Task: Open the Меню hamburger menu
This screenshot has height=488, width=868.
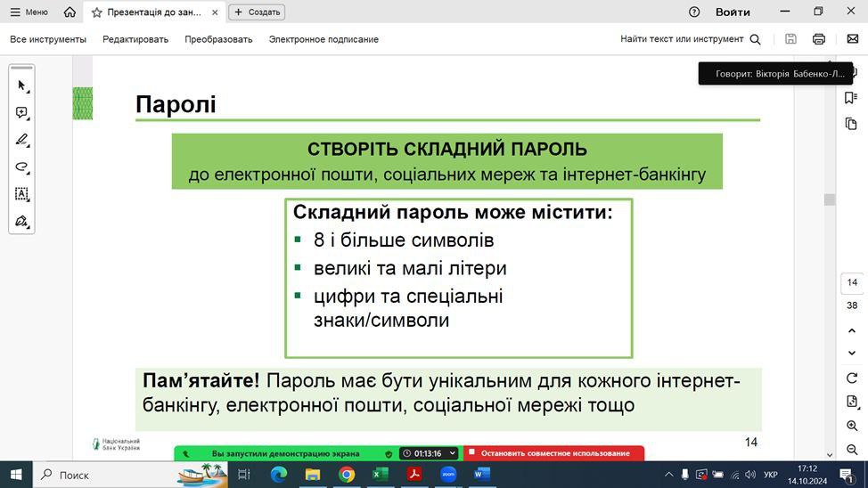Action: pyautogui.click(x=29, y=12)
